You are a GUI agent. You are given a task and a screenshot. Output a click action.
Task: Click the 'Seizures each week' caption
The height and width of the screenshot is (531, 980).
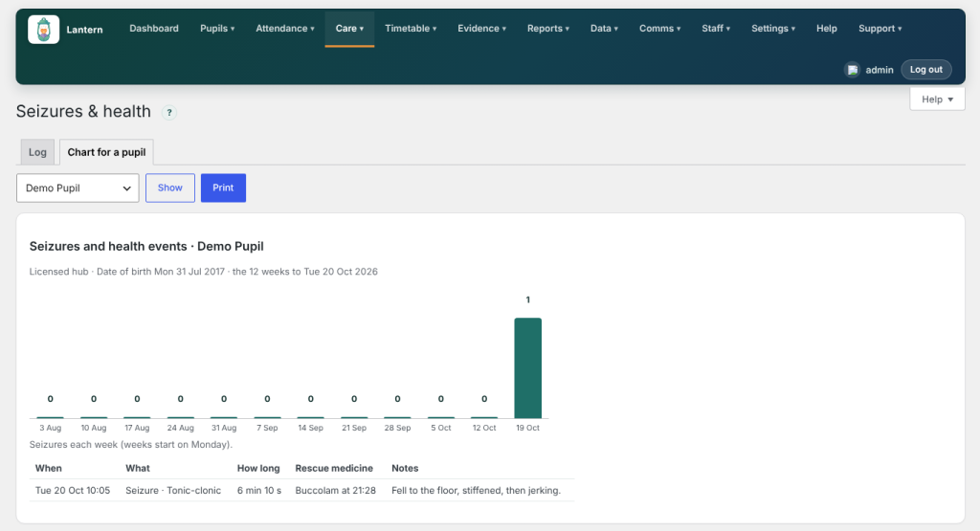[130, 445]
